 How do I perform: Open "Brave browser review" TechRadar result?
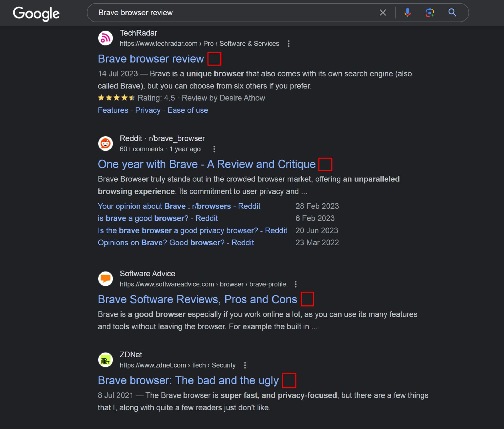point(151,59)
